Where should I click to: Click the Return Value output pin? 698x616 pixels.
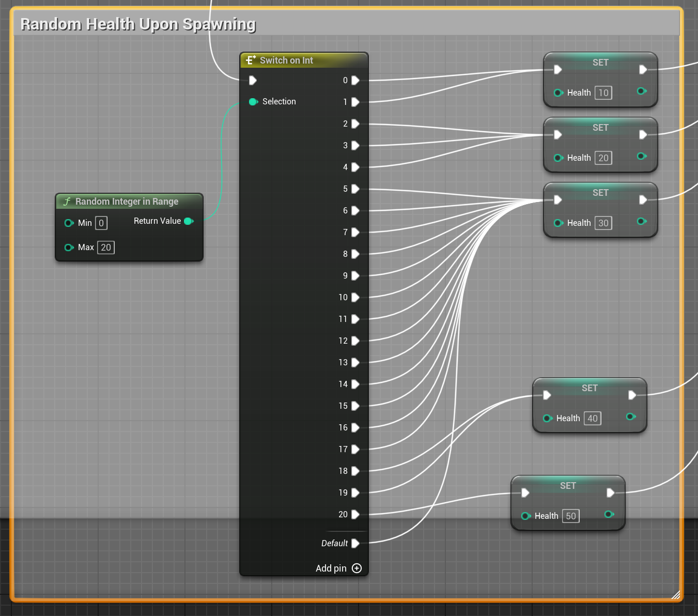[x=189, y=221]
